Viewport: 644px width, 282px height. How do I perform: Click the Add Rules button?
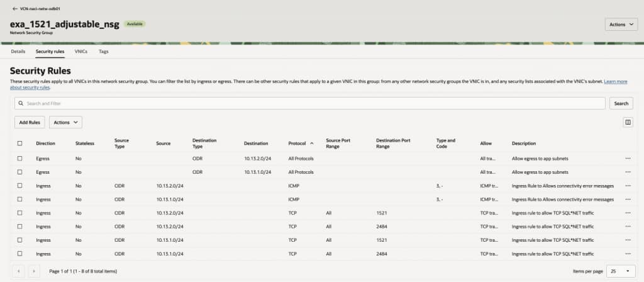click(30, 122)
